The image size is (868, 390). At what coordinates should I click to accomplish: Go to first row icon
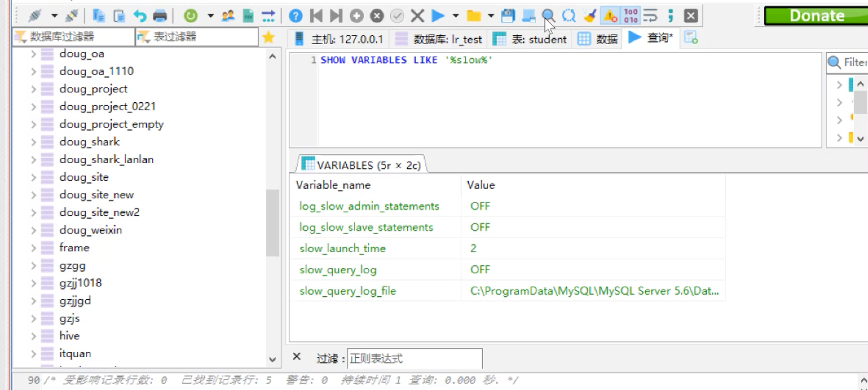[316, 16]
